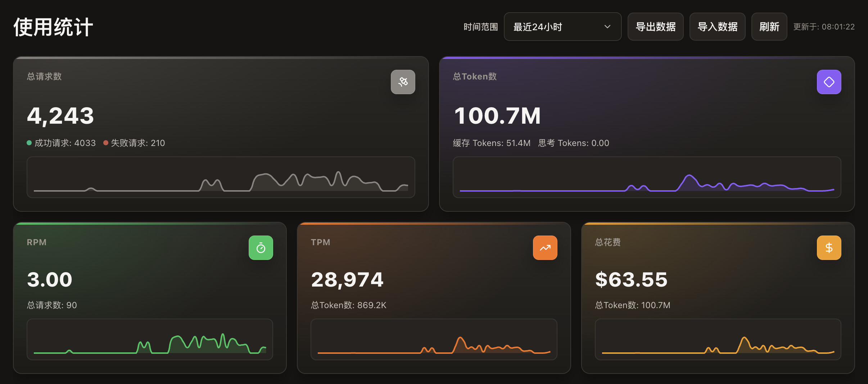The width and height of the screenshot is (868, 384).
Task: Click the purple diamond Token icon
Action: pos(828,82)
